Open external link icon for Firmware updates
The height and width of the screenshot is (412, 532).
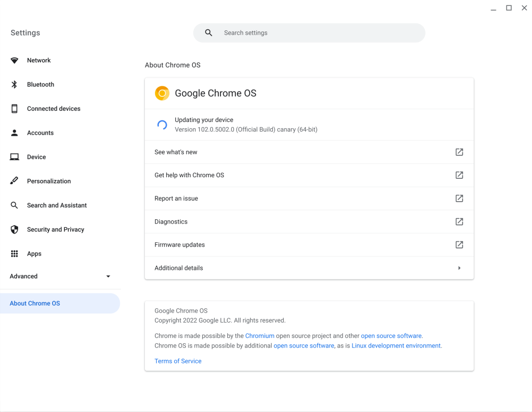pos(459,245)
